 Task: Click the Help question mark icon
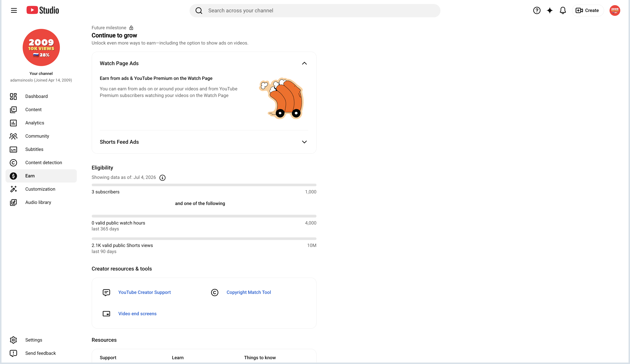click(x=536, y=10)
